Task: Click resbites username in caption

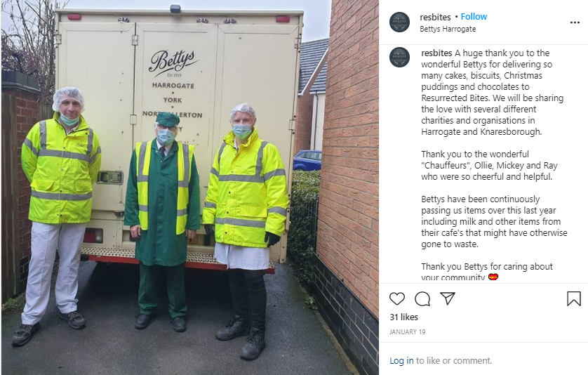Action: coord(436,53)
